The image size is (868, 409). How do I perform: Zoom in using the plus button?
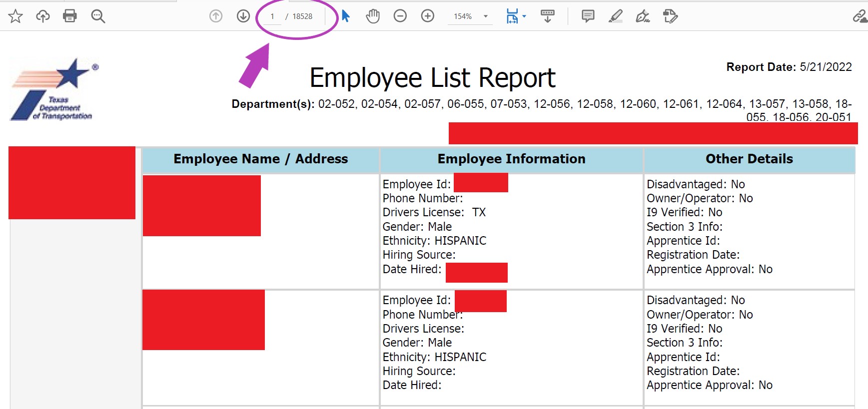click(428, 16)
